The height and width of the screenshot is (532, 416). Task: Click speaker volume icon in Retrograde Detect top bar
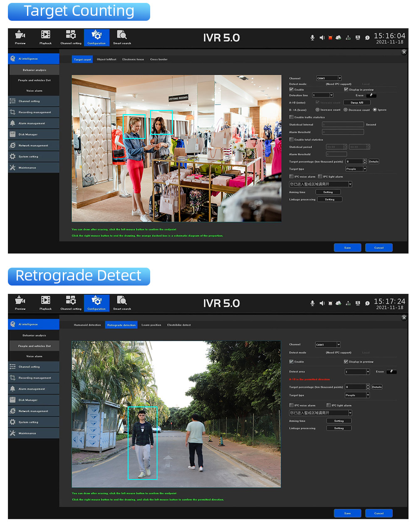[x=322, y=303]
